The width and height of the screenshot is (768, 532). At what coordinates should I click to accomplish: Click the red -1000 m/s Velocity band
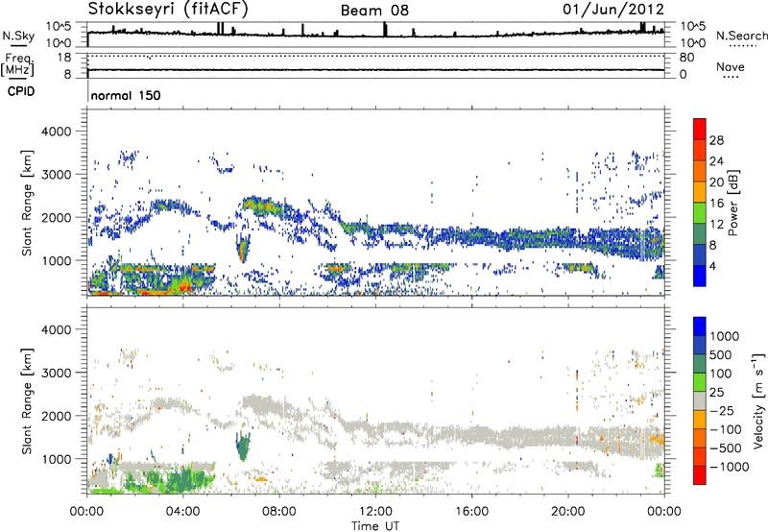point(700,475)
